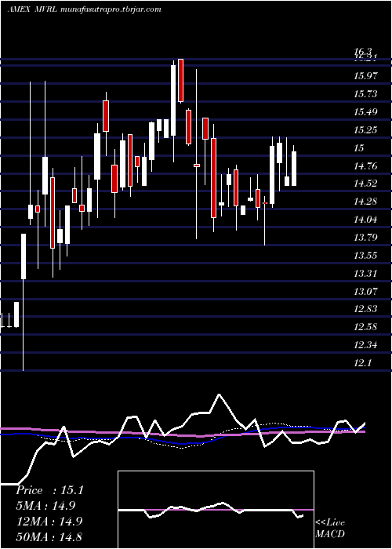Click the AMEX MVRL chart title text
The image size is (392, 549).
pyautogui.click(x=85, y=9)
